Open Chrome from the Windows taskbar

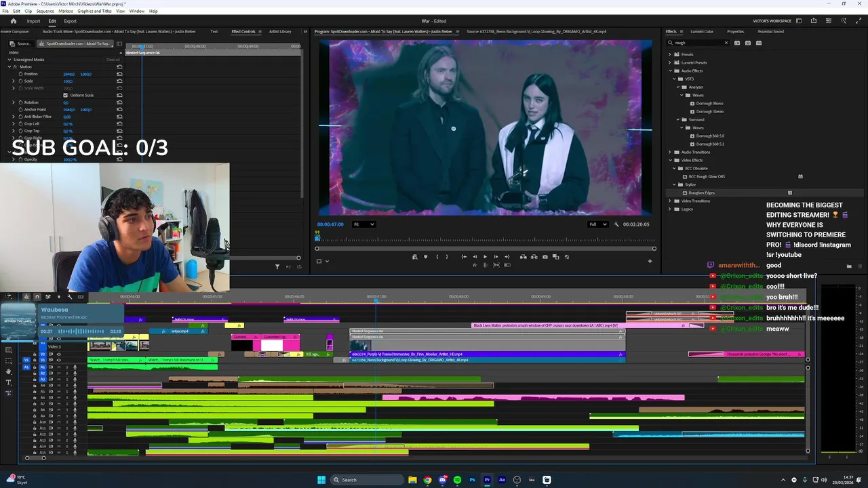click(427, 480)
